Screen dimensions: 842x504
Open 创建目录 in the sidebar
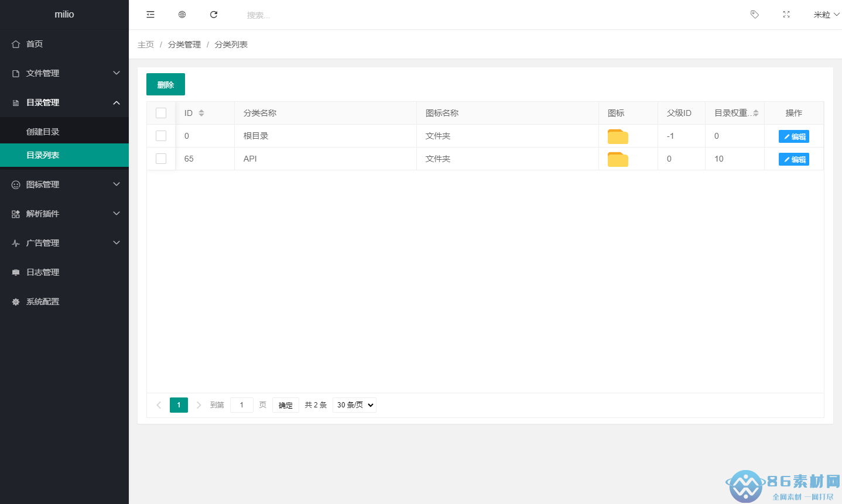43,132
